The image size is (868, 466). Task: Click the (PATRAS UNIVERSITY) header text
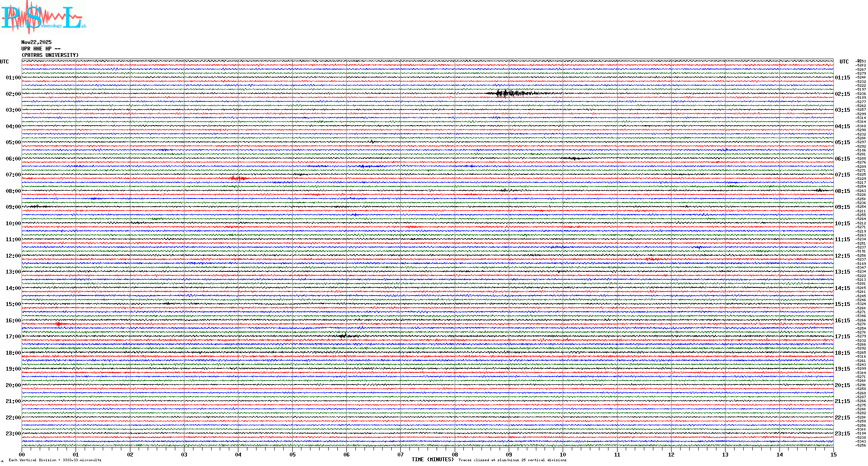50,55
